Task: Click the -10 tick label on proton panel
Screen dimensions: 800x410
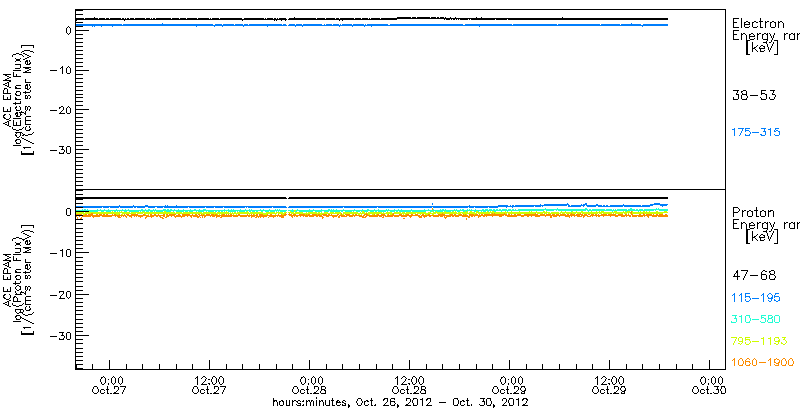Action: click(x=59, y=252)
